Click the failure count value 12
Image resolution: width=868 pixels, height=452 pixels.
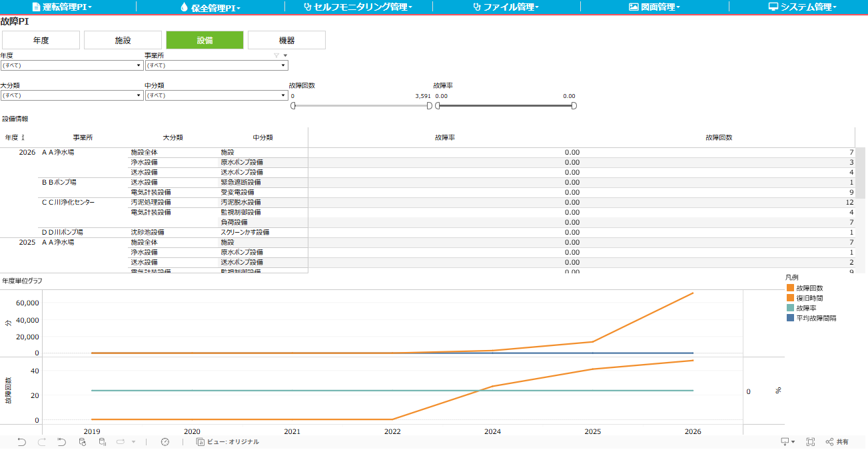[x=849, y=202]
